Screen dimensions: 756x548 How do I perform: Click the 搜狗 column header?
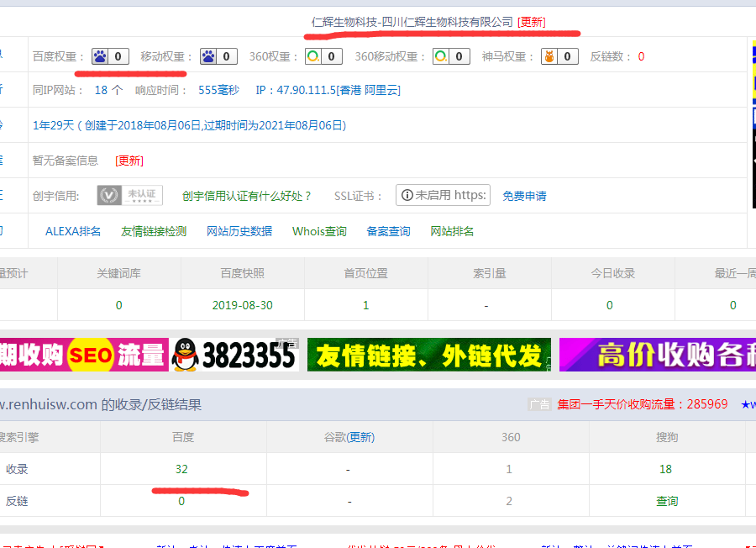point(667,437)
